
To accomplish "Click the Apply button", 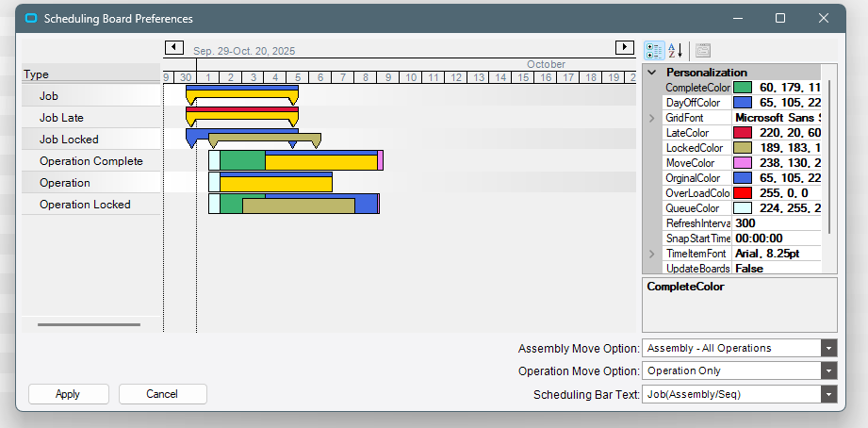I will click(x=68, y=394).
